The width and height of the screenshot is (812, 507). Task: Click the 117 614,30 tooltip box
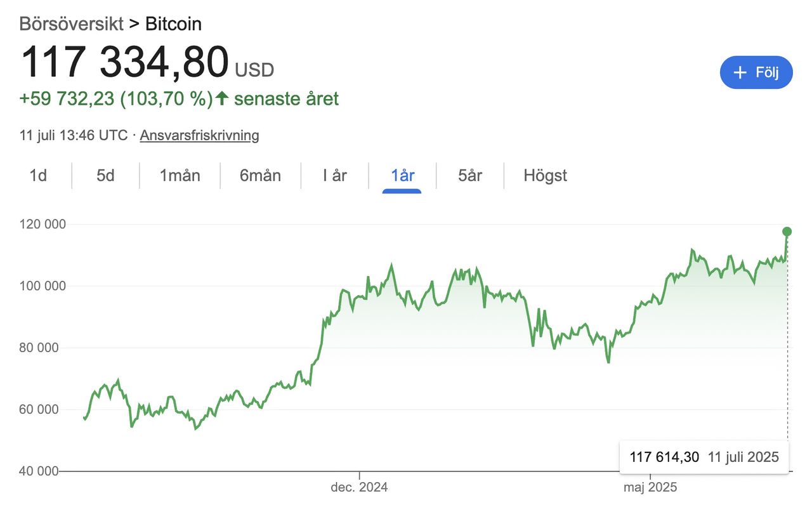point(704,457)
